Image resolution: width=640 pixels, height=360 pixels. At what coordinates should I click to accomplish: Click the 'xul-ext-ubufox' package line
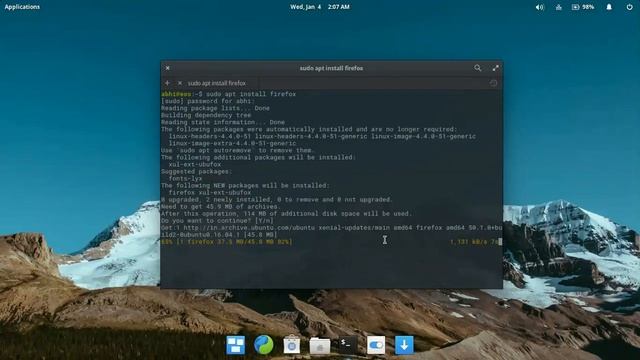pos(195,164)
